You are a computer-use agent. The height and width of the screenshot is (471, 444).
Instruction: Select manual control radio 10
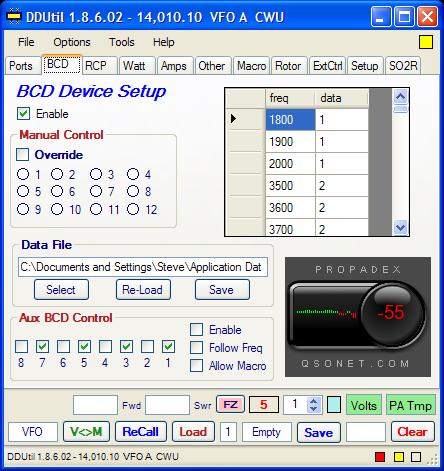[x=57, y=209]
